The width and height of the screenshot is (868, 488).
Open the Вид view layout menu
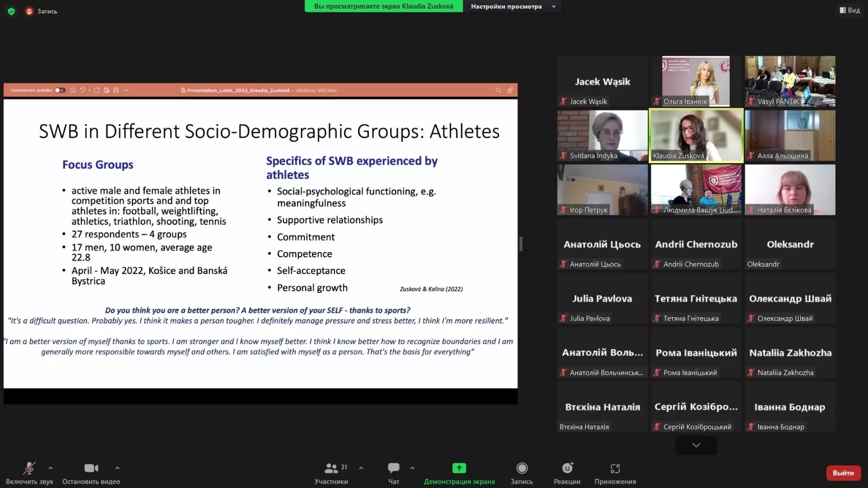coord(850,10)
